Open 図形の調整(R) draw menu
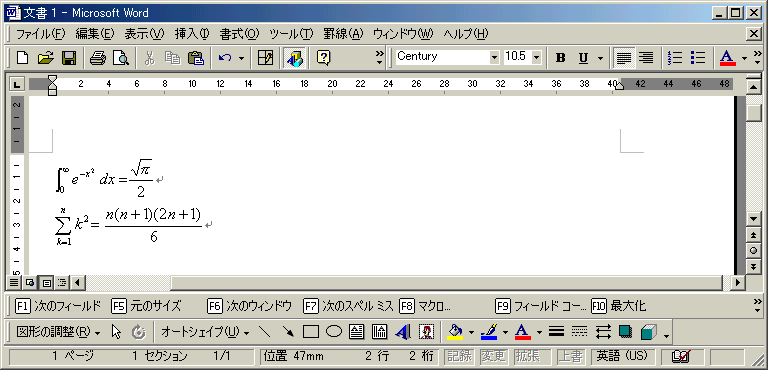Screen dimensions: 768x370 click(58, 332)
